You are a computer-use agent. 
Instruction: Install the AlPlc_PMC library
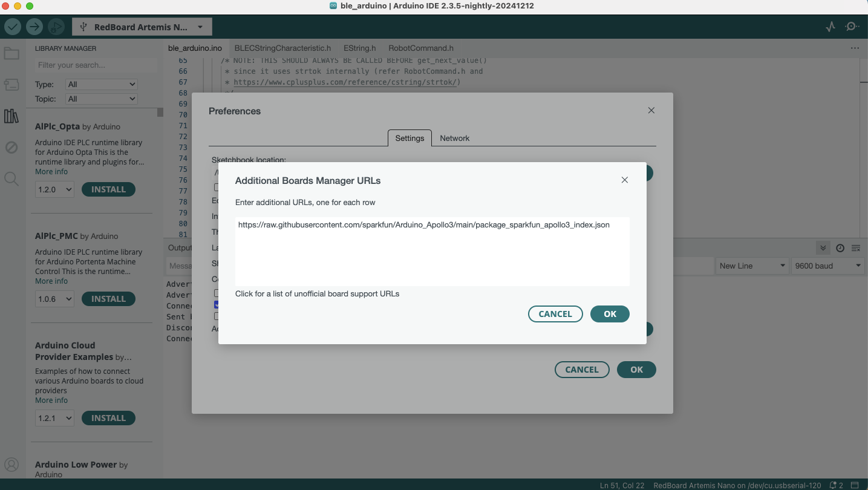(x=108, y=299)
